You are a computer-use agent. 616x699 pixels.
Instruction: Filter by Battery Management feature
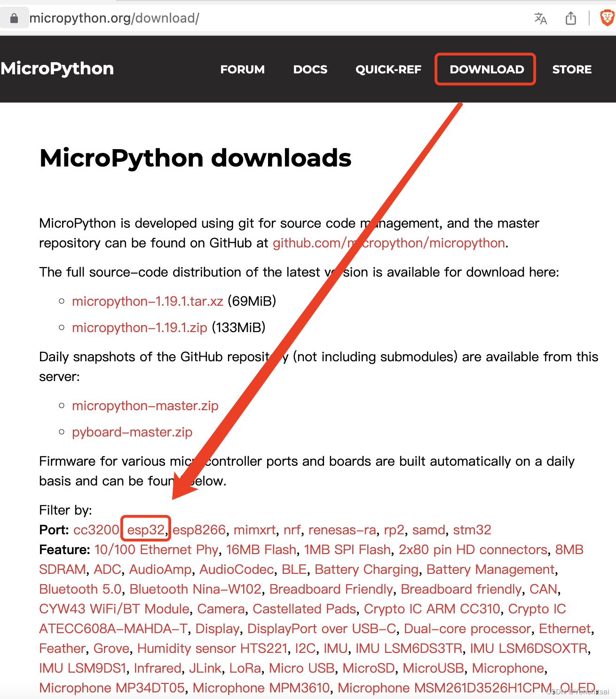coord(491,570)
